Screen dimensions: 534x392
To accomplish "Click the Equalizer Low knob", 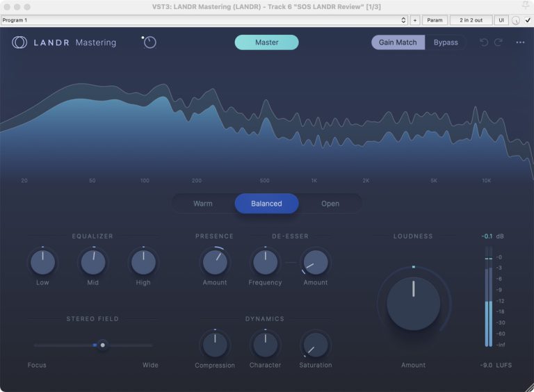I will (x=42, y=262).
